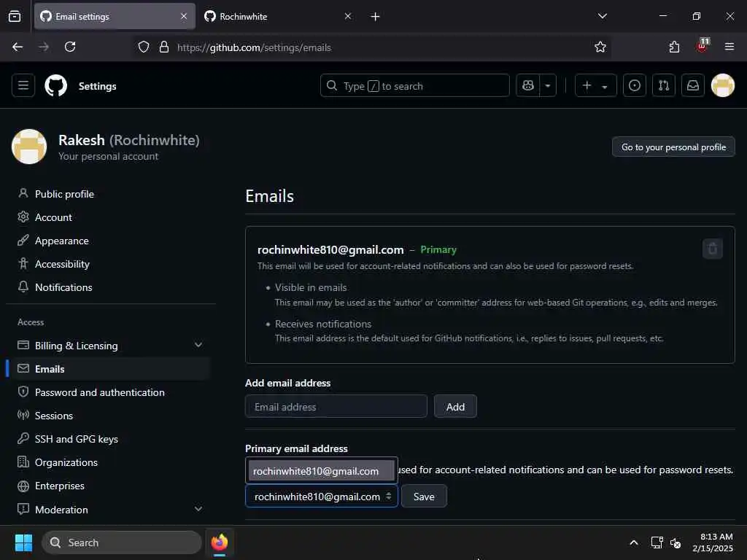
Task: Open Account settings in sidebar
Action: (53, 217)
